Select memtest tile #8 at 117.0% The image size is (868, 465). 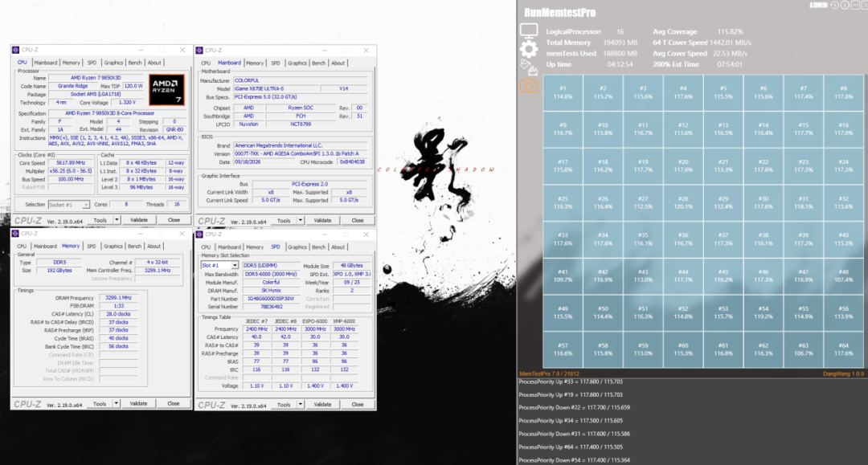pyautogui.click(x=844, y=92)
